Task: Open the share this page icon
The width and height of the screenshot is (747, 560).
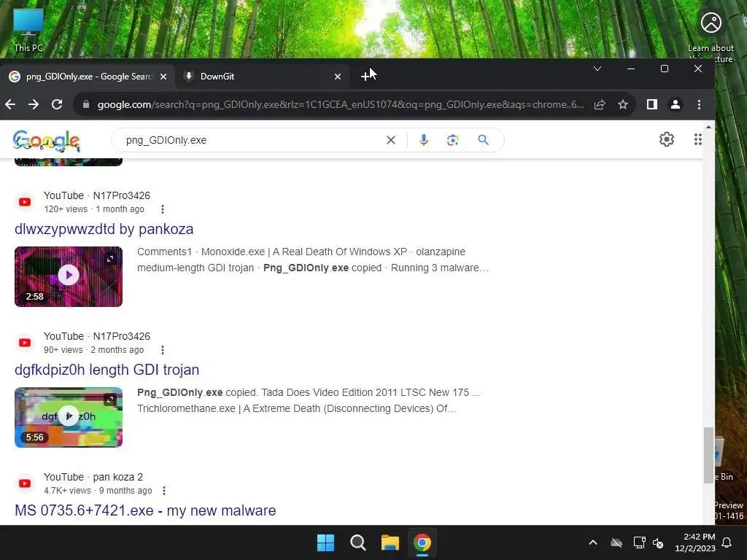Action: point(600,104)
